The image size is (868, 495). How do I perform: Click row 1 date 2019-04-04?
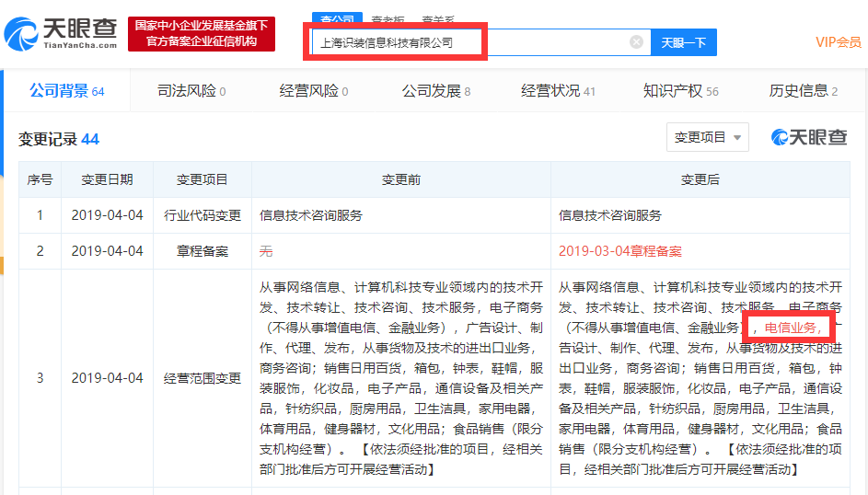[x=107, y=215]
